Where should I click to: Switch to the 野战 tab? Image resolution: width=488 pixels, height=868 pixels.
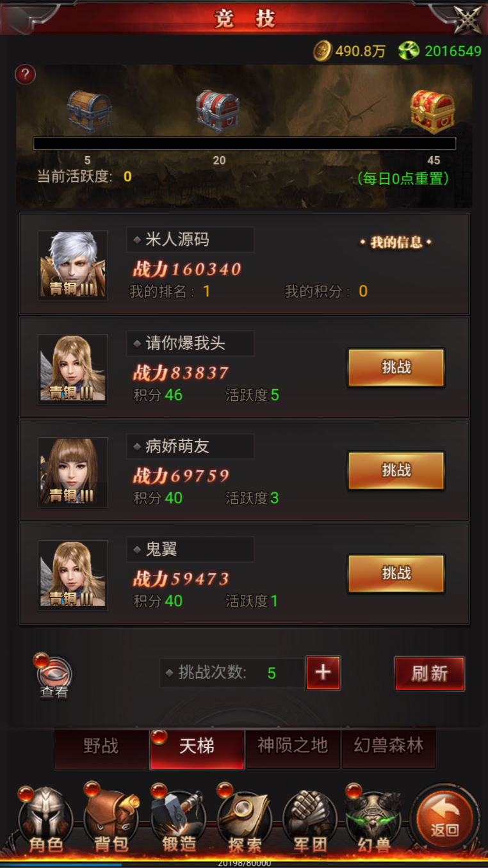click(x=101, y=746)
